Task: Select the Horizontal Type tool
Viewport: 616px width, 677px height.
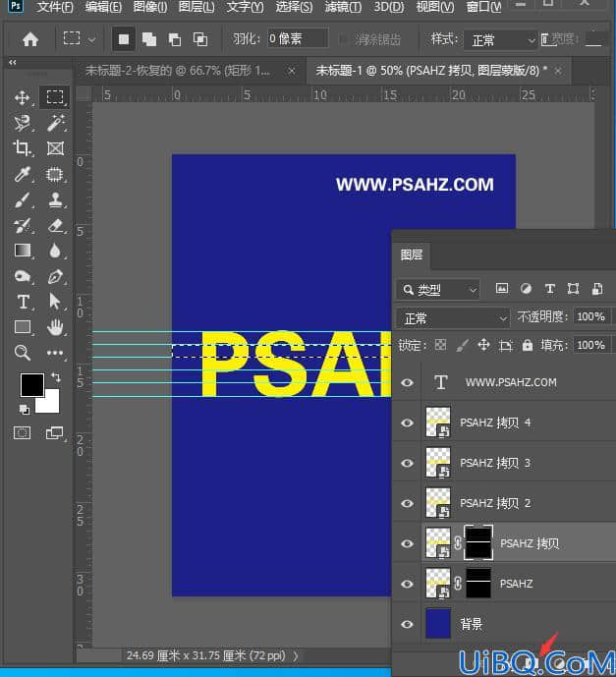Action: click(x=23, y=302)
